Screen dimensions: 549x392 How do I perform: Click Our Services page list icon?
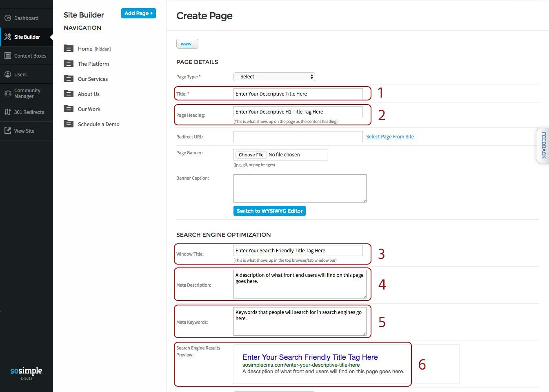(x=69, y=79)
